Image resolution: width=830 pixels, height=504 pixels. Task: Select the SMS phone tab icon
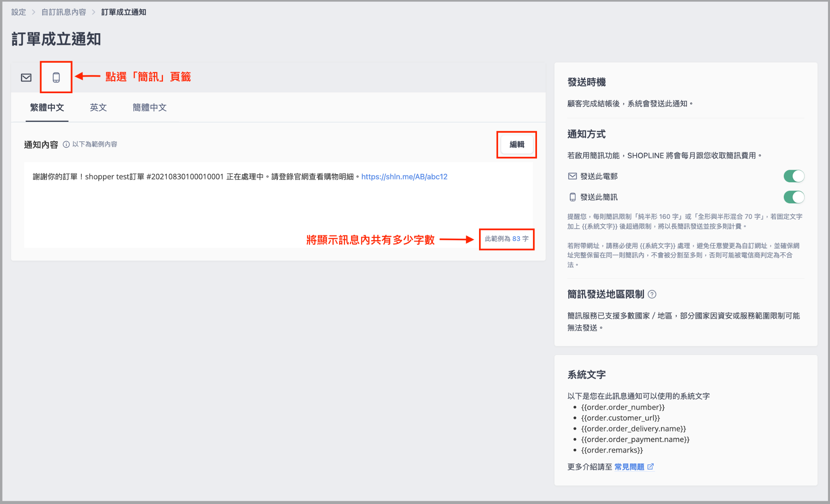[x=56, y=77]
